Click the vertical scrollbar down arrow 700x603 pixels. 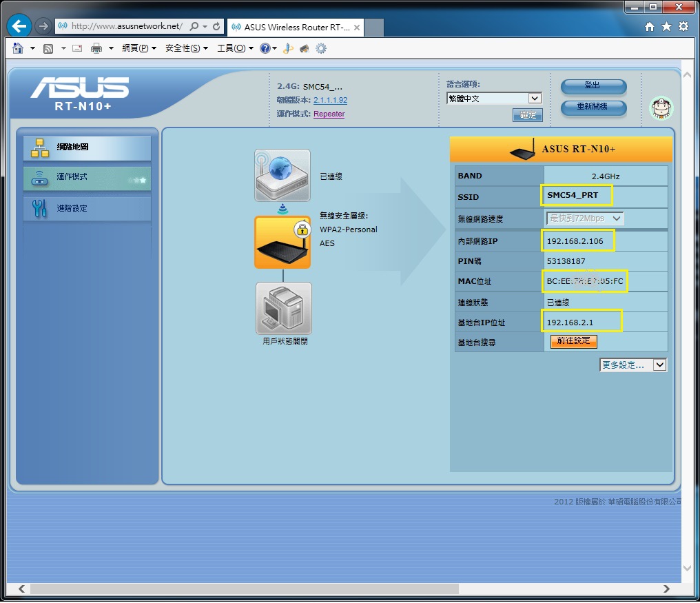click(688, 568)
